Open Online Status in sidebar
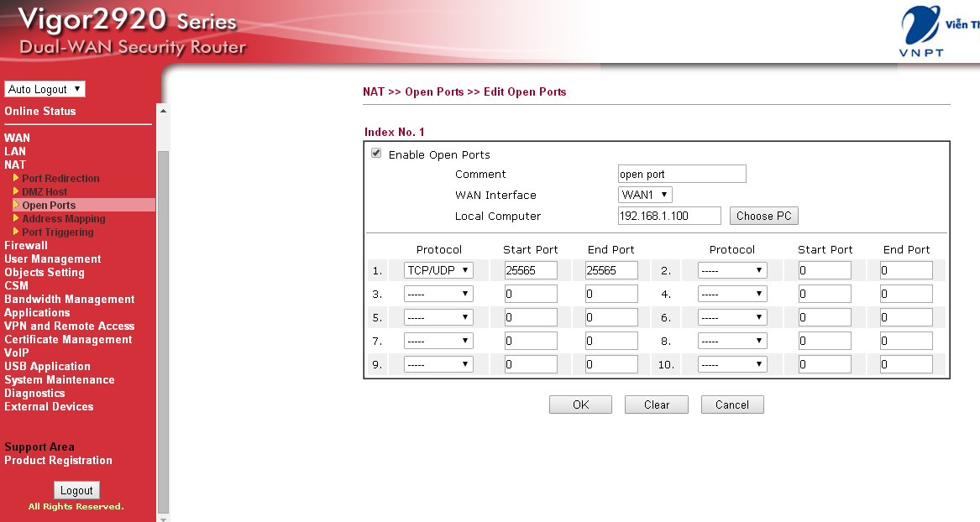This screenshot has width=980, height=522. pos(40,111)
